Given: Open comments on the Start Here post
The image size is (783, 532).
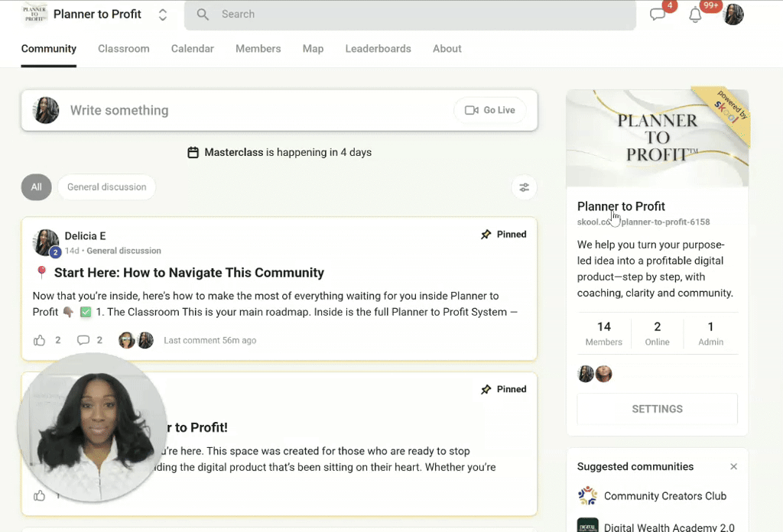Looking at the screenshot, I should (x=83, y=340).
